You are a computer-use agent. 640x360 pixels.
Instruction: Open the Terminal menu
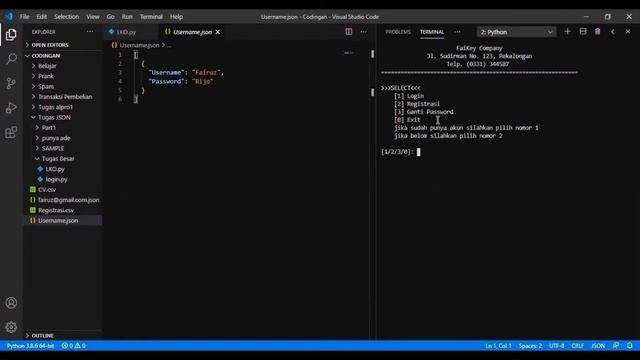pos(151,17)
